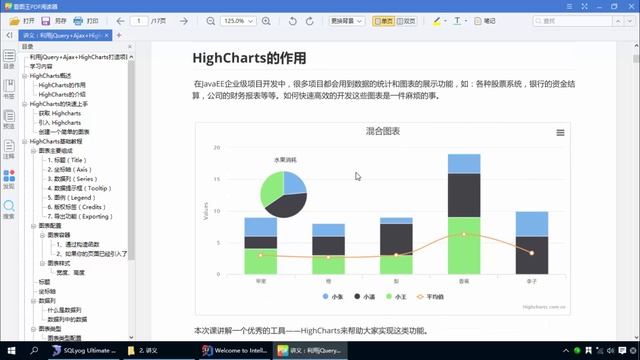Collapse the HighCharts的快速上手 tree node
640x360 pixels.
(x=25, y=104)
